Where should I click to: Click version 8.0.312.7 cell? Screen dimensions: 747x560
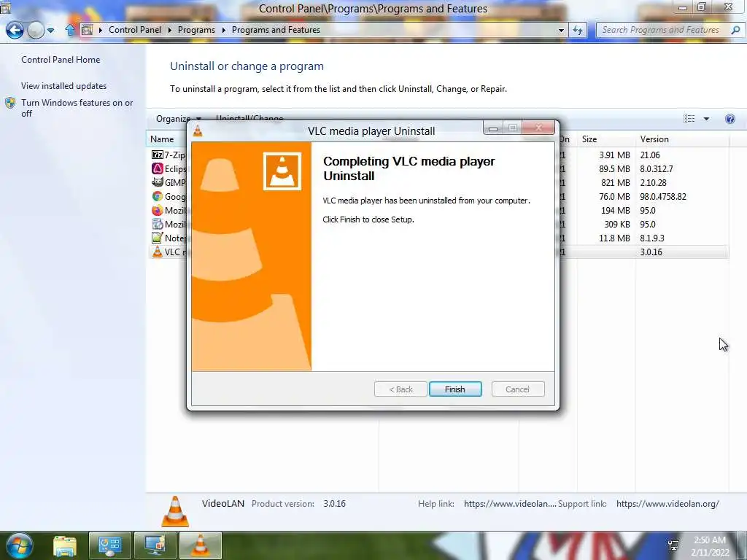[x=657, y=168]
